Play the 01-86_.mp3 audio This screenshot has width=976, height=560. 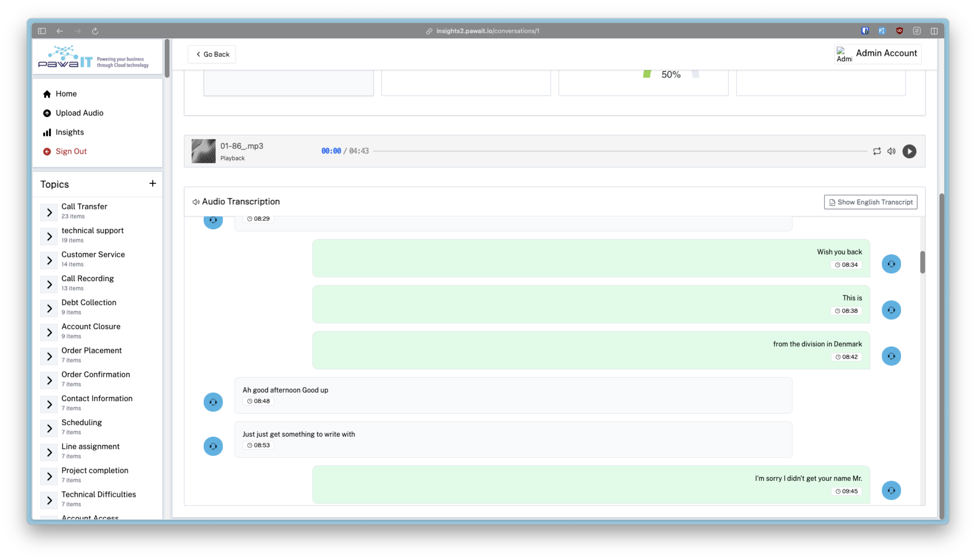click(x=909, y=151)
